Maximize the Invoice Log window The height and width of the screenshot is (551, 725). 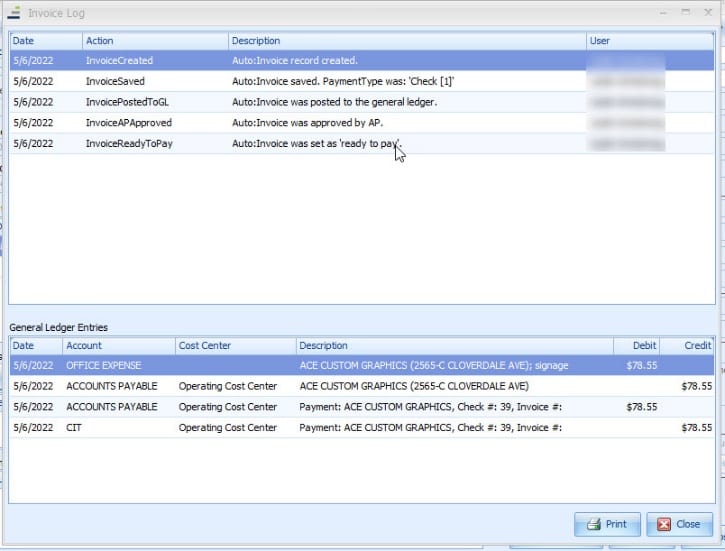(686, 12)
